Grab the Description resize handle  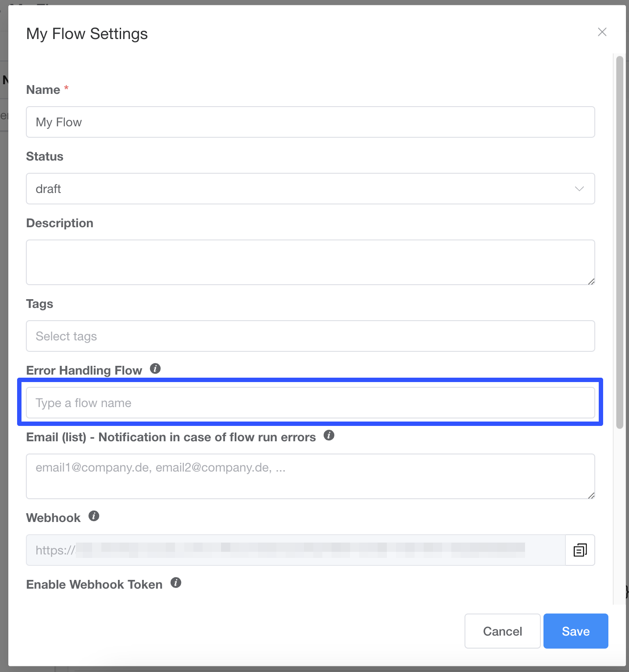[591, 282]
